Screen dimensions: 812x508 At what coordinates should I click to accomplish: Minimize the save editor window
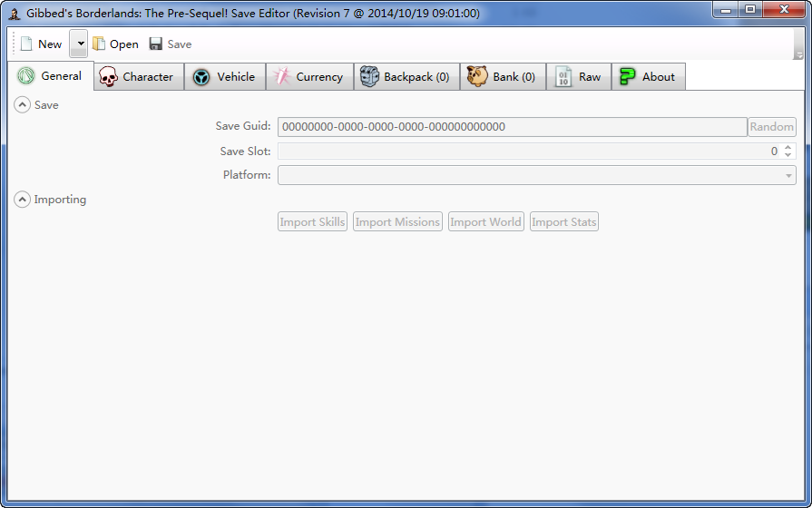click(x=726, y=9)
